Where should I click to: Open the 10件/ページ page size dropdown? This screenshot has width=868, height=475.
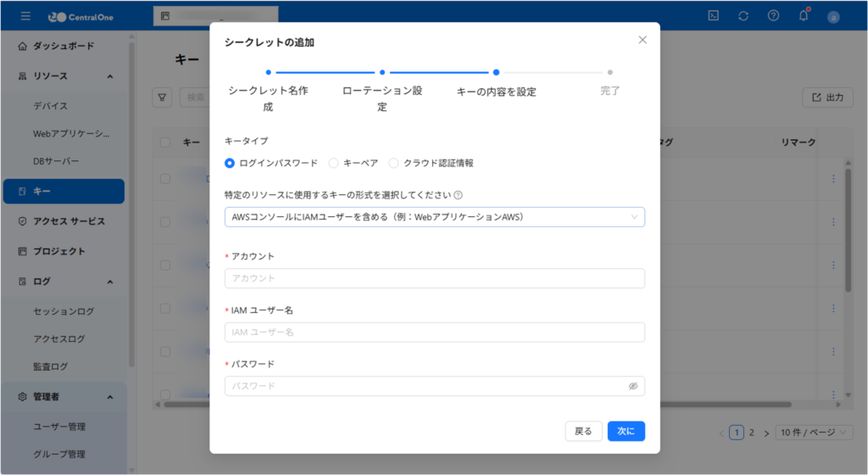815,433
